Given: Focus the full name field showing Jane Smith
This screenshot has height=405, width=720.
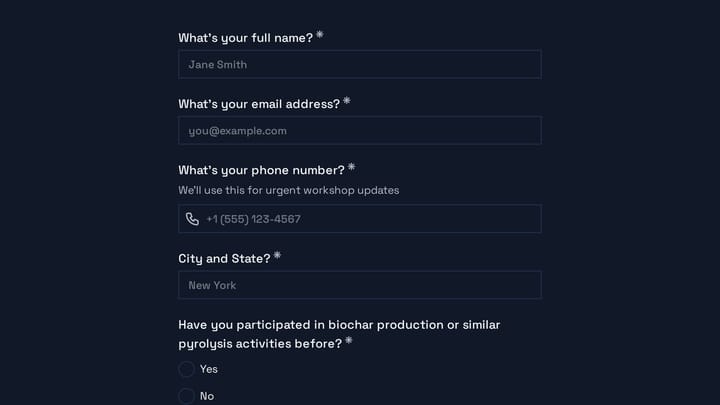Looking at the screenshot, I should pyautogui.click(x=360, y=64).
